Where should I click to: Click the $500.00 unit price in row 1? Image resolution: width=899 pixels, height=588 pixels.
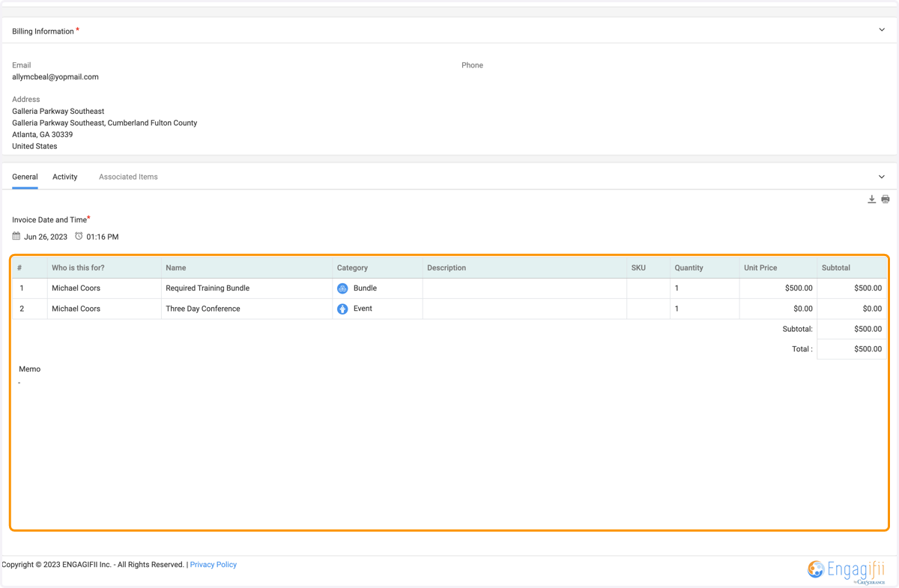click(799, 288)
